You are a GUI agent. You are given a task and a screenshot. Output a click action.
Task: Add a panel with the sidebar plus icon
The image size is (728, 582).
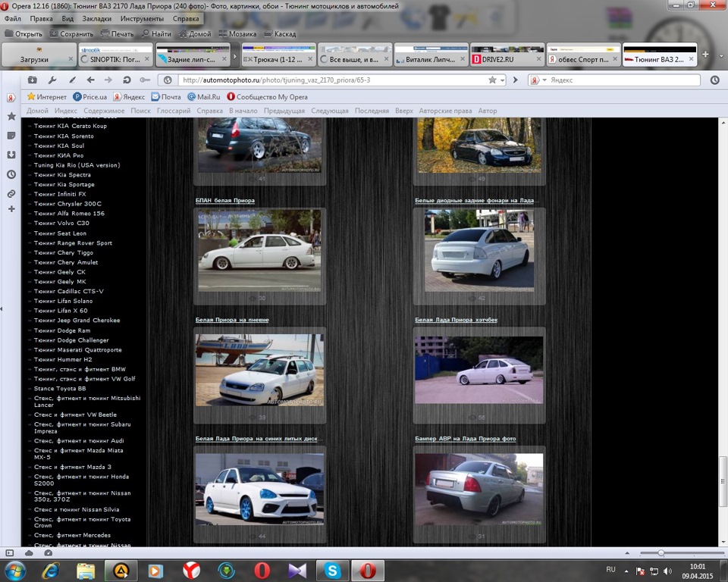pos(11,209)
